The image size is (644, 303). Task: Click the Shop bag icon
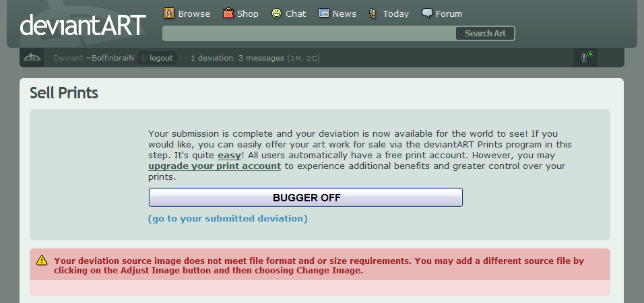coord(228,13)
